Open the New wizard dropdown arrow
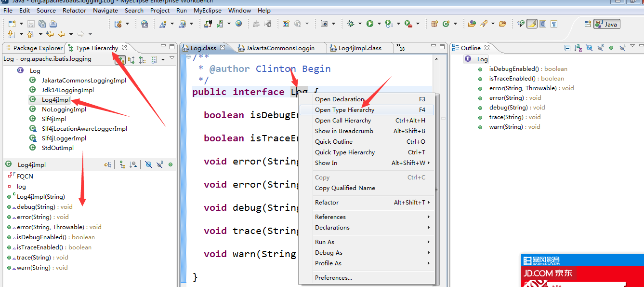This screenshot has height=287, width=644. coord(21,24)
